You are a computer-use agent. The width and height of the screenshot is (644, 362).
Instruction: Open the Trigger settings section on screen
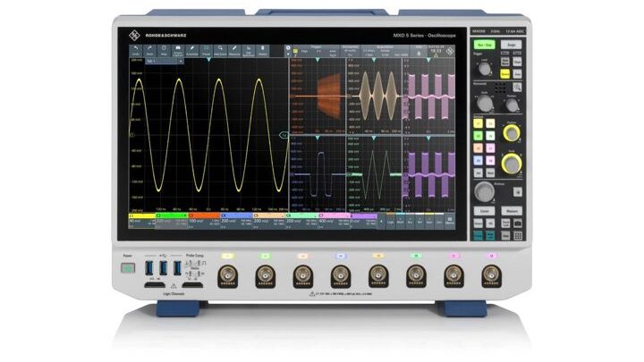(317, 51)
